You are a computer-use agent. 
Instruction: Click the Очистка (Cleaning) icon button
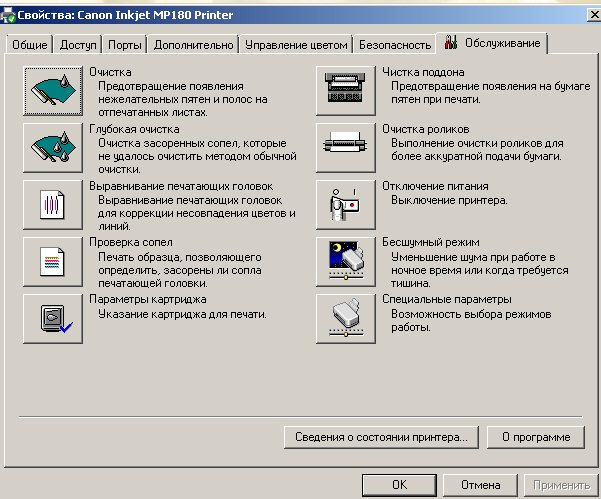pos(49,91)
